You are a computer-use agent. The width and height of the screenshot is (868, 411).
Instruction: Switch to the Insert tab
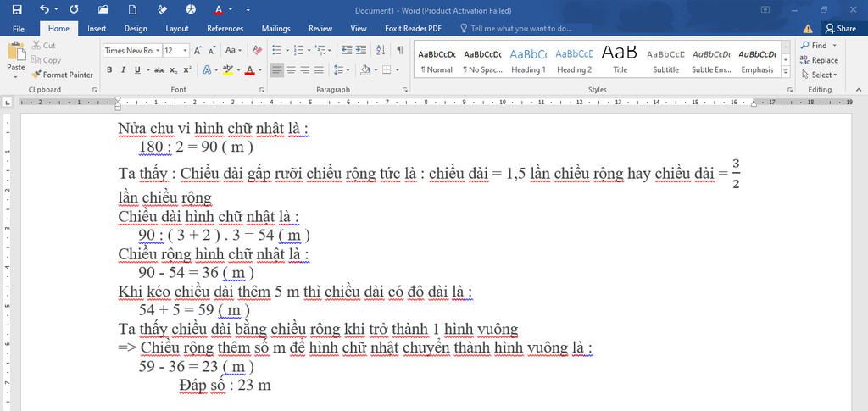point(97,29)
